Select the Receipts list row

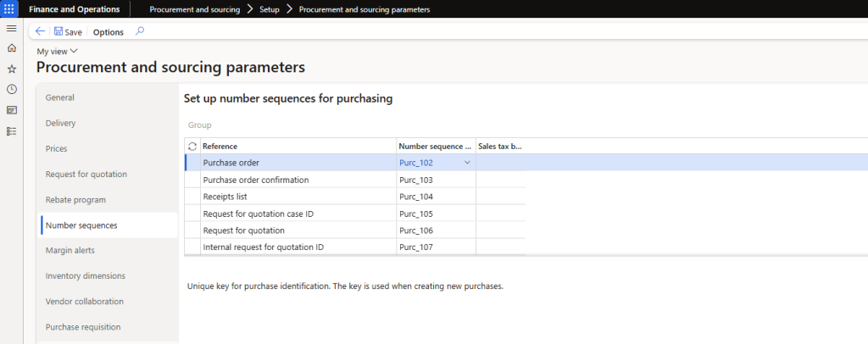click(225, 197)
